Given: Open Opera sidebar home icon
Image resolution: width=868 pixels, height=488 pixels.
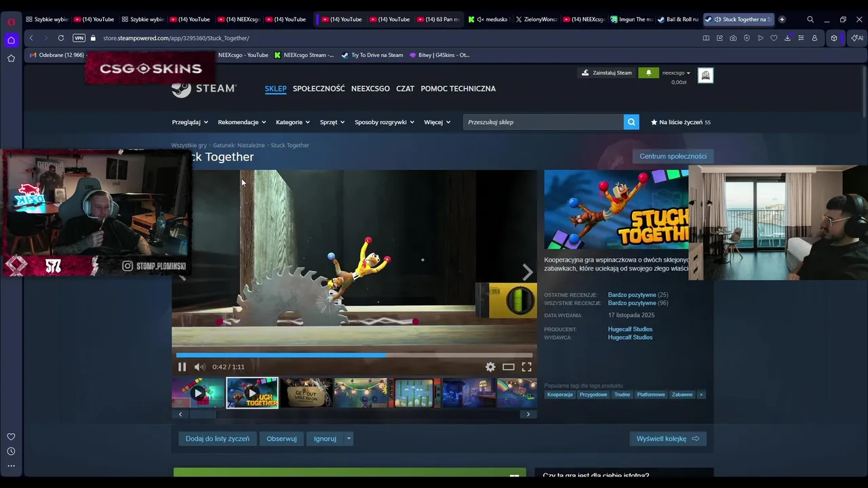Looking at the screenshot, I should 11,40.
